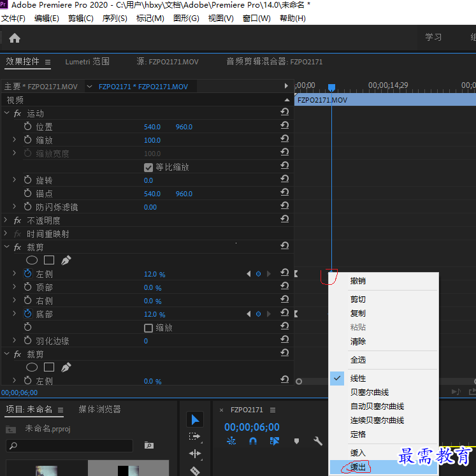
Task: Go to previous keyframe for 左侧
Action: pyautogui.click(x=249, y=274)
